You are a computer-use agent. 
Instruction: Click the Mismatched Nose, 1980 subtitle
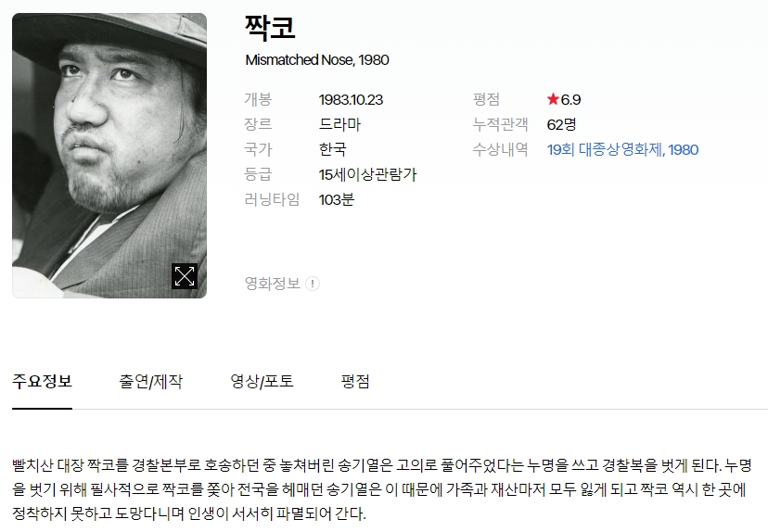tap(317, 59)
